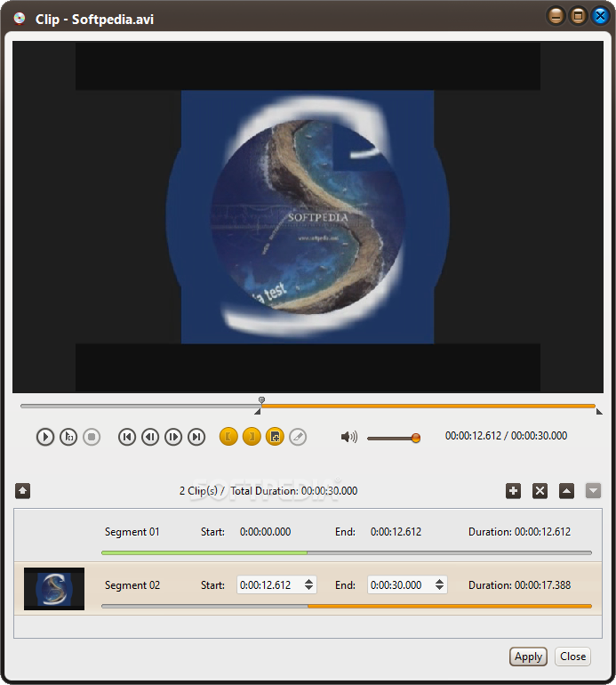Delete the selected segment with the X button
The image size is (616, 685).
(x=540, y=491)
